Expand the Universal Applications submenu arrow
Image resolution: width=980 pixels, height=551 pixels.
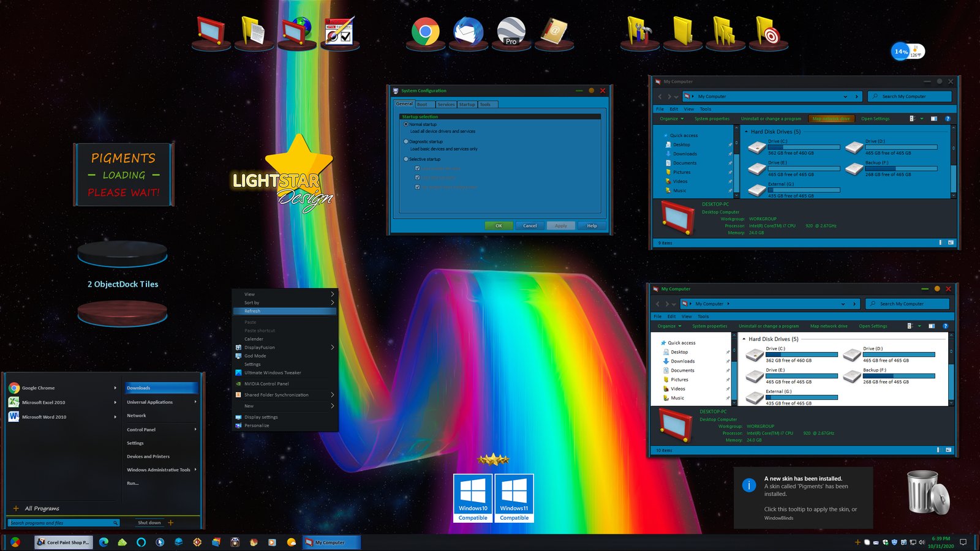tap(195, 402)
